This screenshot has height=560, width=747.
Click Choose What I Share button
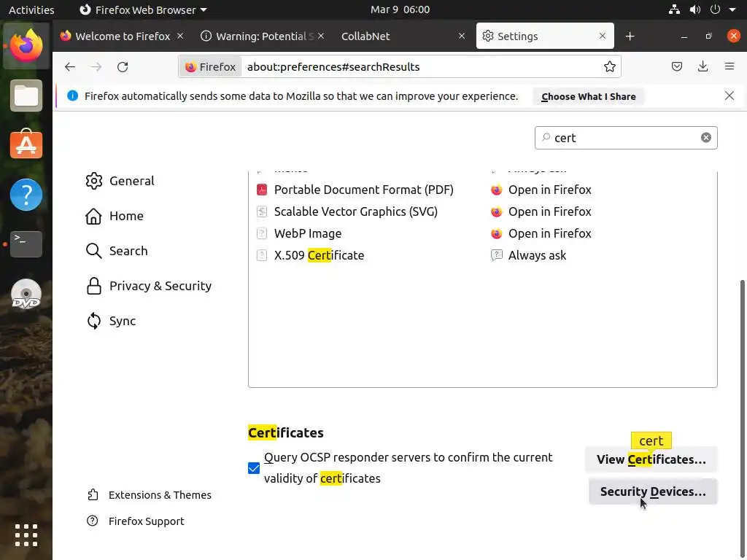(x=588, y=96)
